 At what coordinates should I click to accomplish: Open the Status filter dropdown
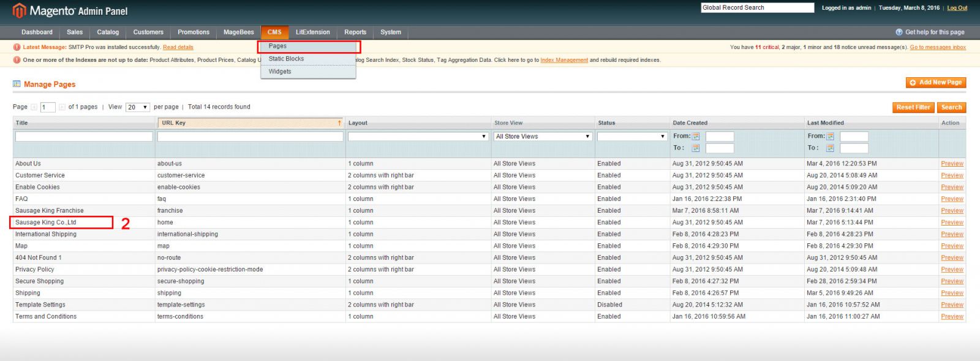coord(631,137)
